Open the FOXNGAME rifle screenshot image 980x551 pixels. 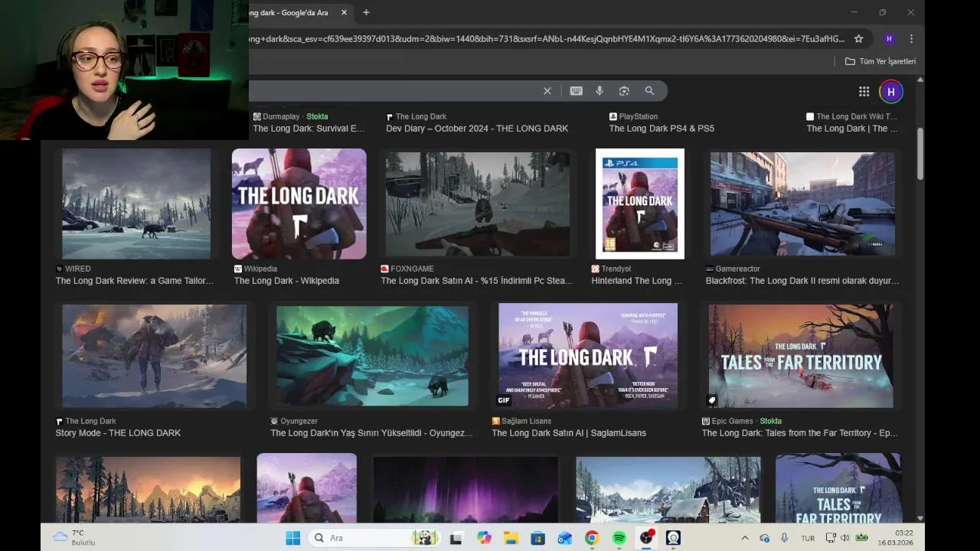[478, 204]
